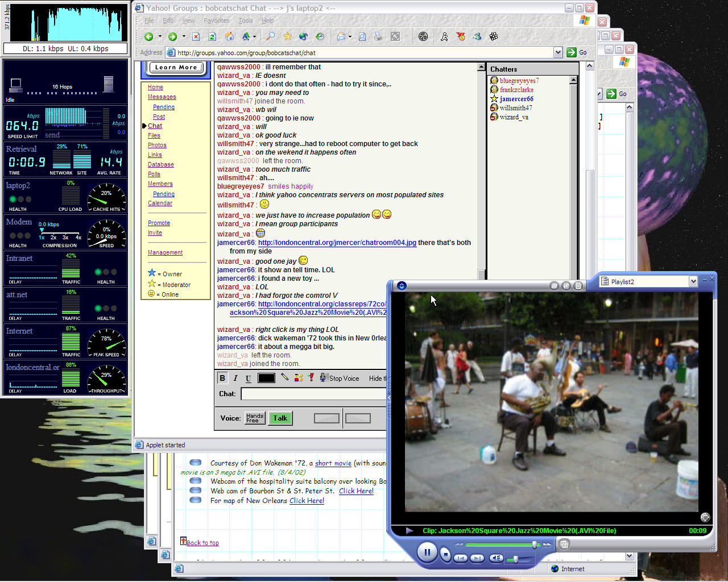Open the emoticons picker in chat toolbar

(298, 377)
